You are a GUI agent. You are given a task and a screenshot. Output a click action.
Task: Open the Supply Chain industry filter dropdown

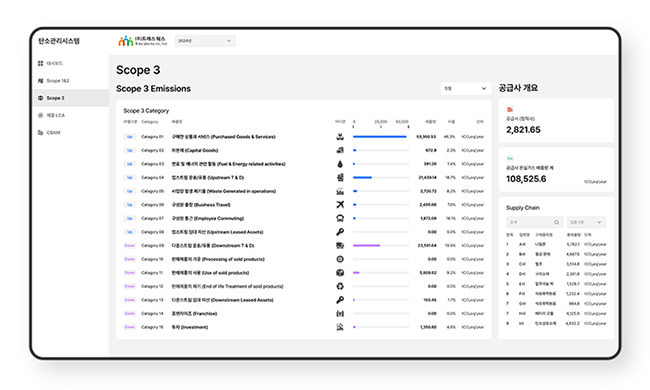pos(586,222)
